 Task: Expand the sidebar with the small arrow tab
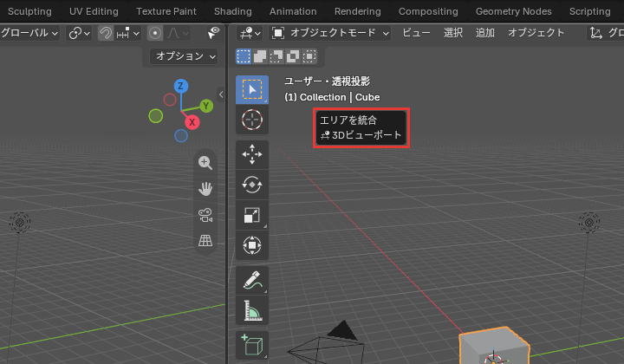click(x=221, y=94)
